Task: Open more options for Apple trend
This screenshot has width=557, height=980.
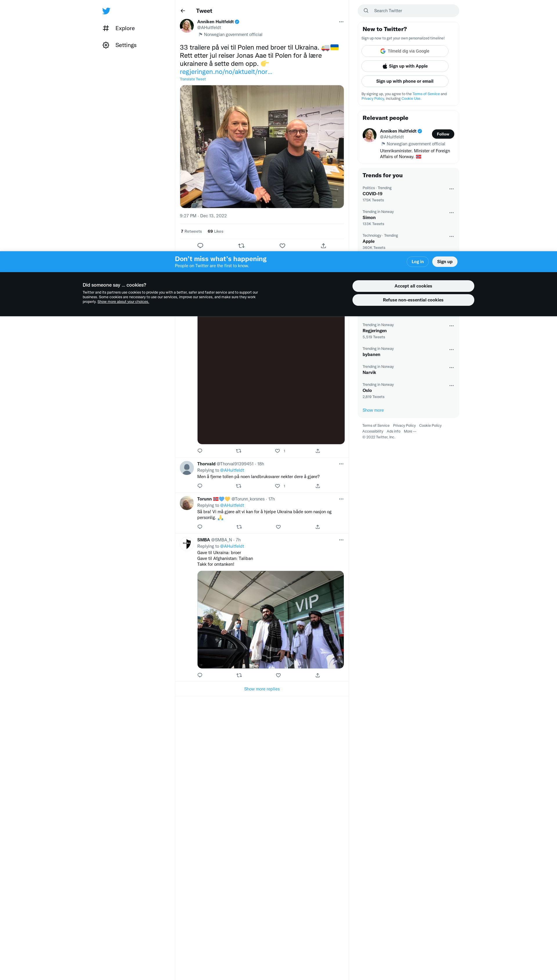Action: 451,236
